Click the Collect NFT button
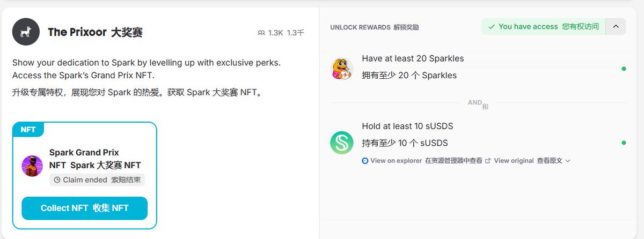Viewport: 644px width, 239px height. (x=84, y=208)
